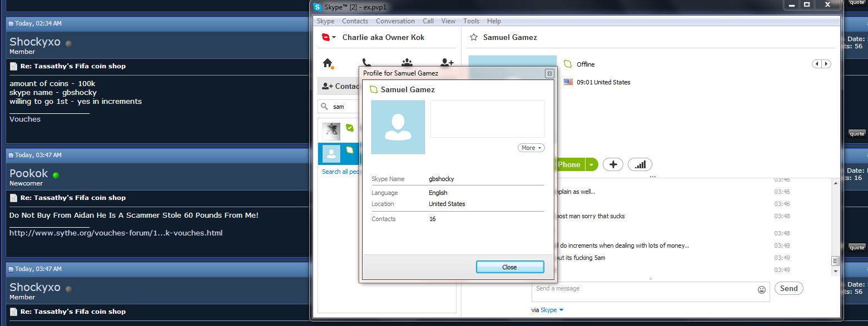Viewport: 868px width, 326px height.
Task: Click the 09:01 United States text
Action: tap(603, 82)
